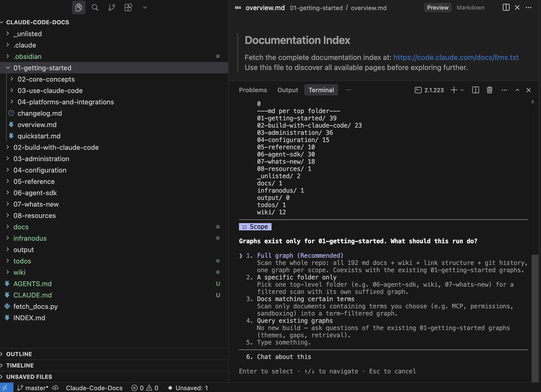
Task: Expand the 02-core-concepts folder
Action: tap(114, 79)
